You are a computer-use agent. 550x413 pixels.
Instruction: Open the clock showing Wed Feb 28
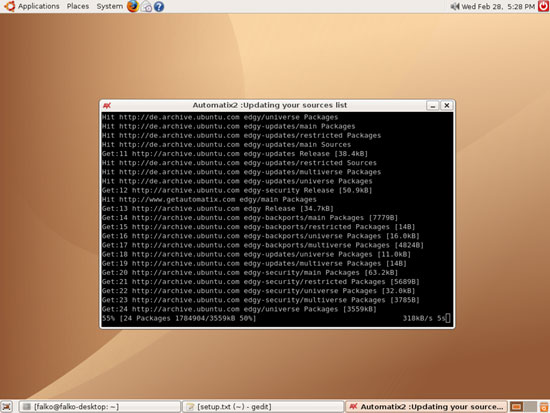(x=498, y=6)
